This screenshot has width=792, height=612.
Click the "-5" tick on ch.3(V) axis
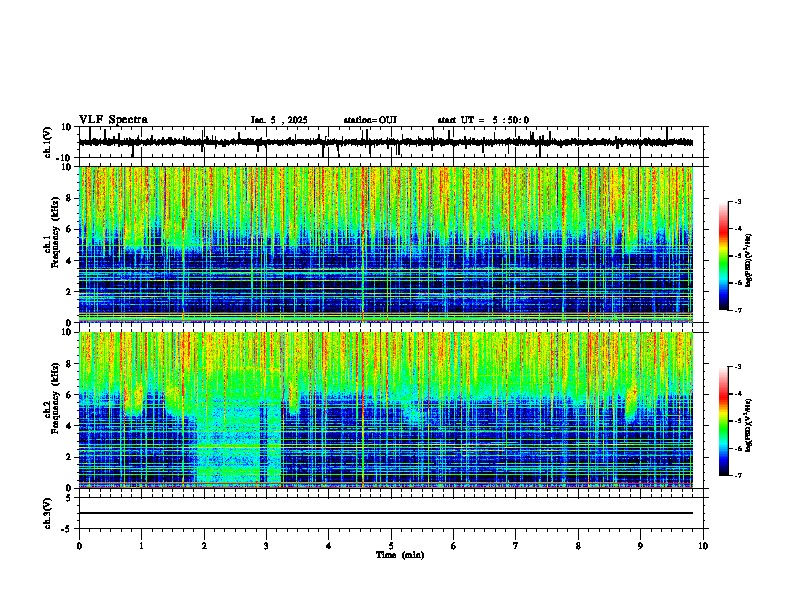tap(67, 529)
